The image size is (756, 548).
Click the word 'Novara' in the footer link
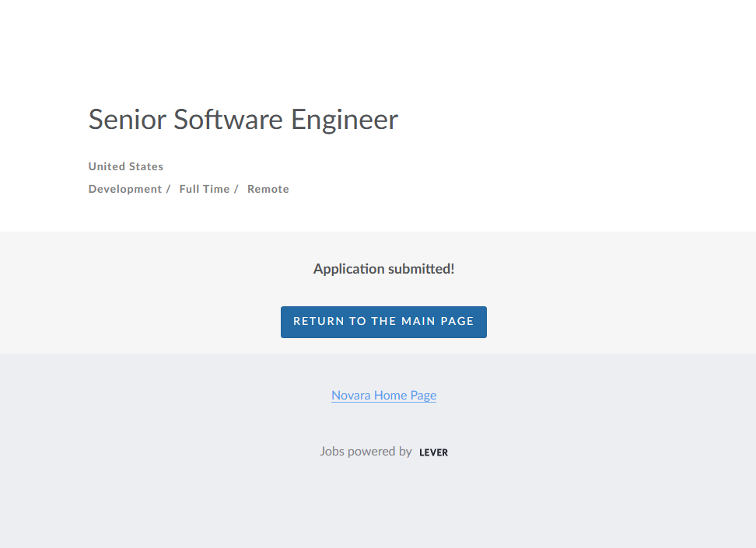[x=351, y=396]
